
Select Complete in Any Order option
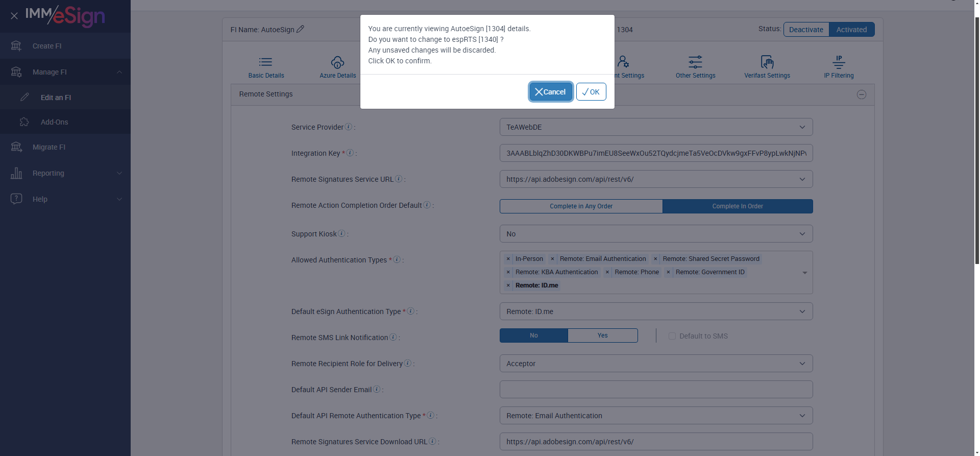[x=581, y=206]
